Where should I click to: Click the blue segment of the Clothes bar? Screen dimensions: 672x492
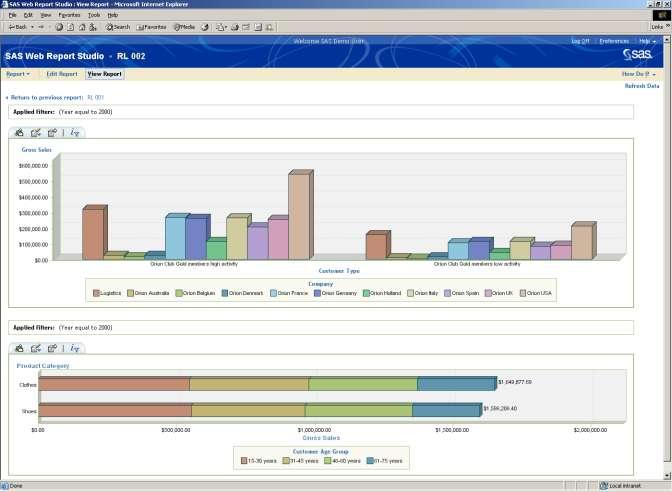(457, 384)
